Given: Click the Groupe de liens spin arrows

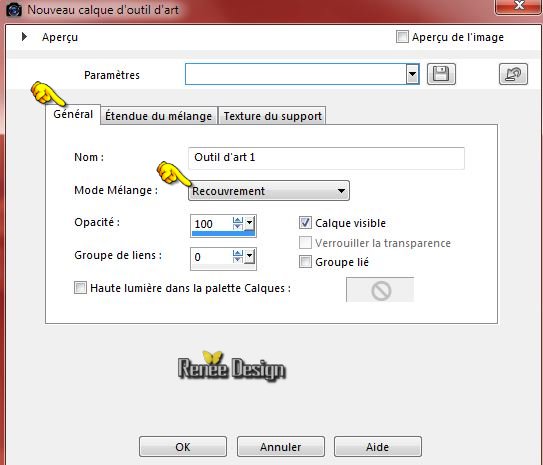Looking at the screenshot, I should 238,257.
